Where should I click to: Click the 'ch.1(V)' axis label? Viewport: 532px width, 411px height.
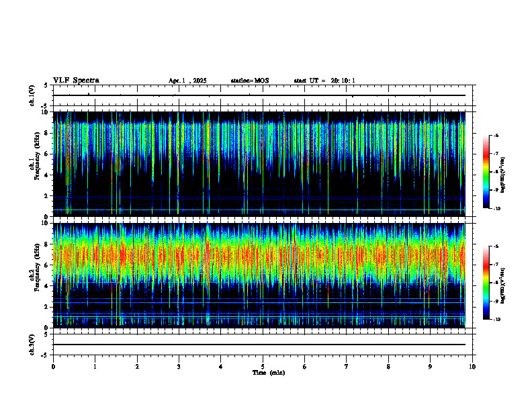(x=32, y=95)
